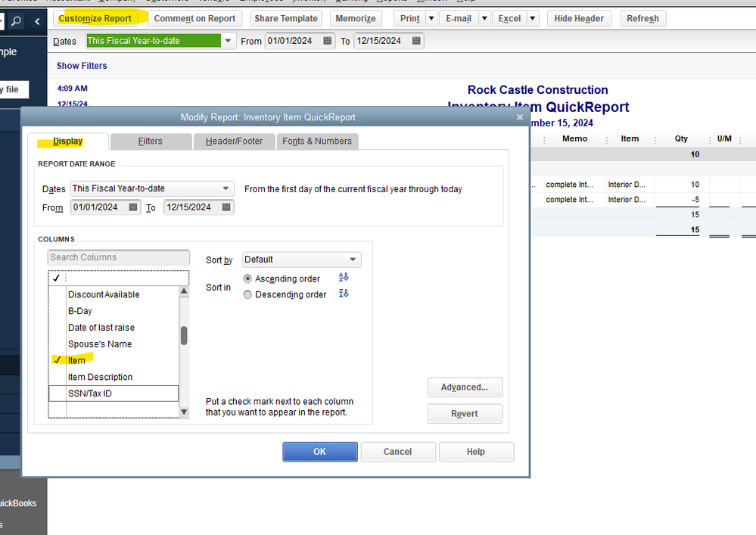Click the ascending A-Z sort icon
This screenshot has width=756, height=535.
(344, 277)
